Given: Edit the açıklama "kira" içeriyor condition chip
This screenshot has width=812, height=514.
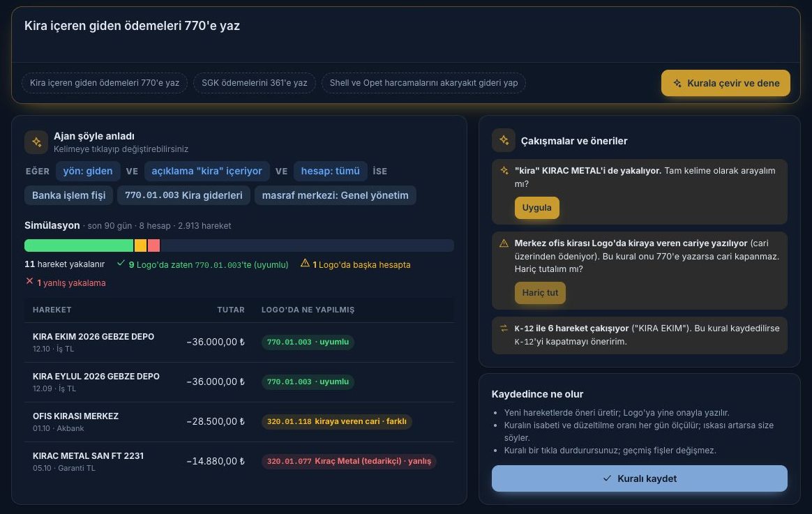Looking at the screenshot, I should pyautogui.click(x=206, y=172).
